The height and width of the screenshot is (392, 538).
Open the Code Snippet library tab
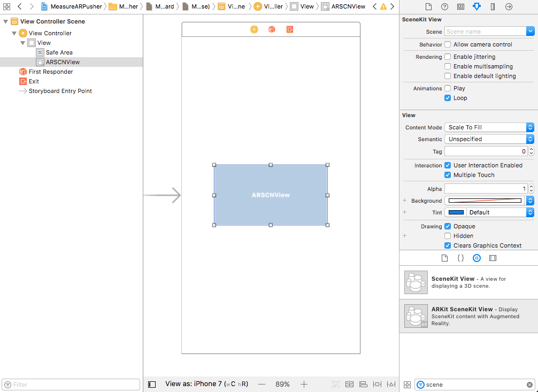460,258
